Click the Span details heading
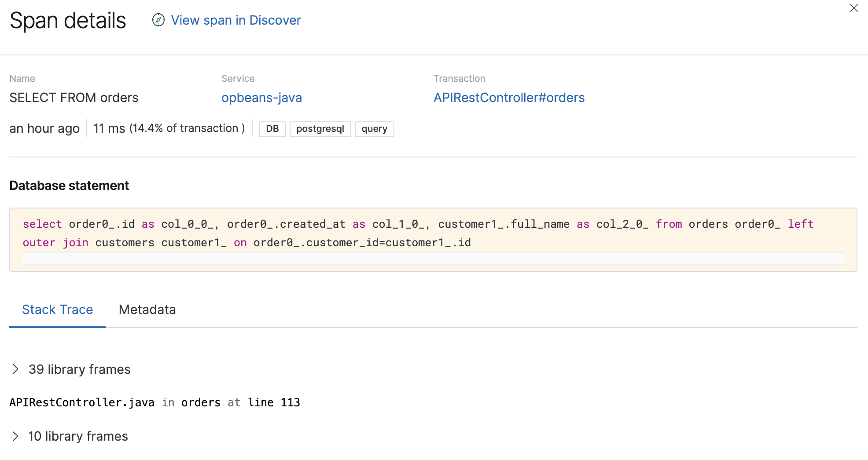The width and height of the screenshot is (868, 460). [67, 20]
